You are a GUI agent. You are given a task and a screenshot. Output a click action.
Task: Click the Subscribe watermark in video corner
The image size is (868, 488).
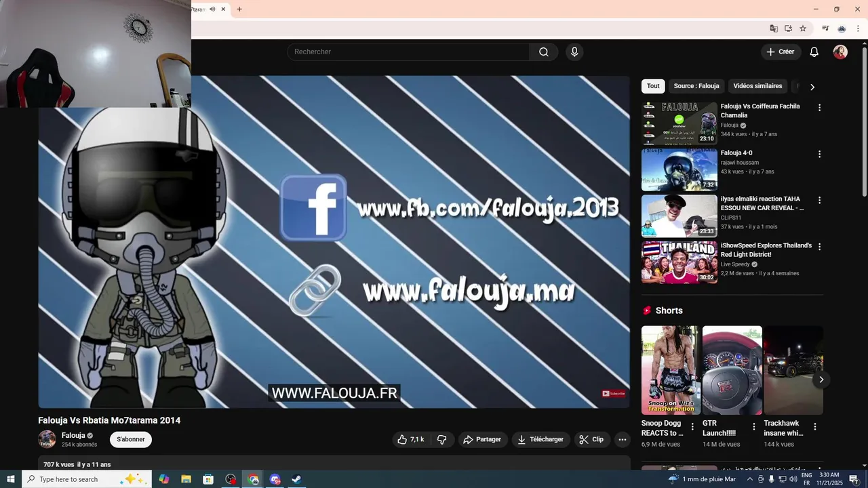tap(614, 394)
